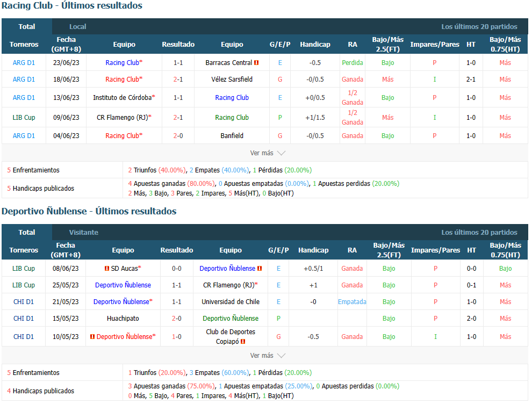
Task: Open CHI D1 link for the 10/05/23 match
Action: point(24,337)
